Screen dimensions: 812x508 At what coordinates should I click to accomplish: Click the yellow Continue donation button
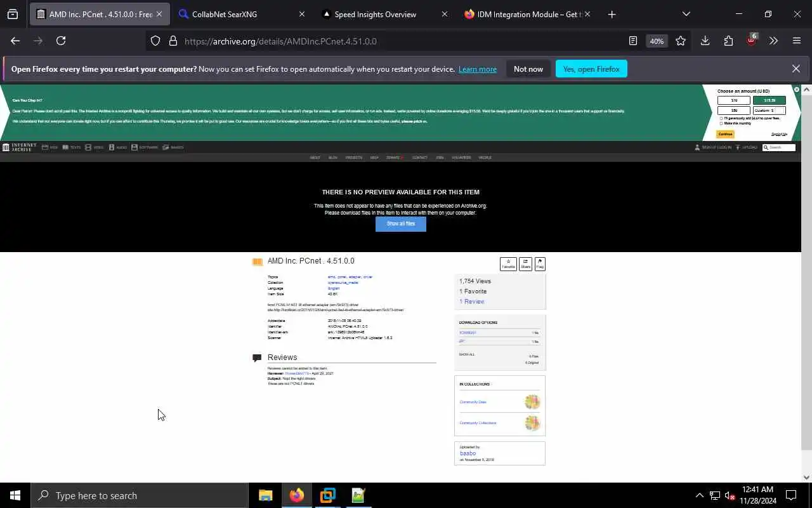725,134
